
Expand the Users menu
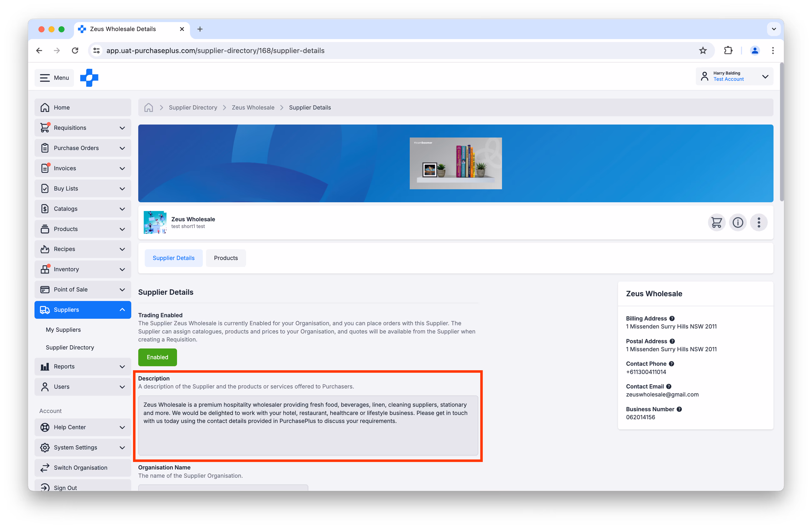coord(83,387)
